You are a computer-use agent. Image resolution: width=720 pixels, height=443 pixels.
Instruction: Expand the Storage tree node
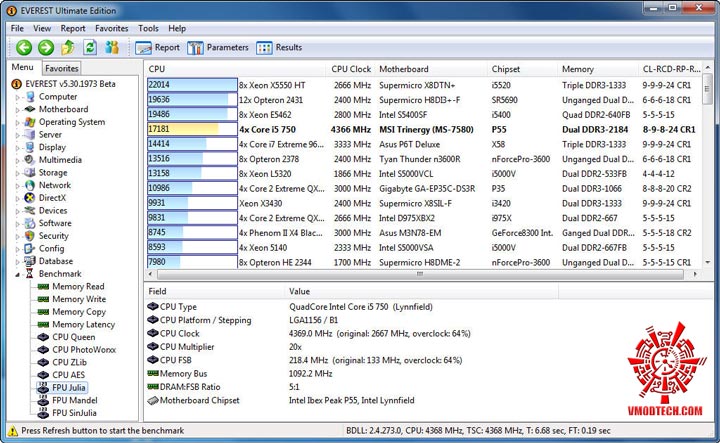17,173
